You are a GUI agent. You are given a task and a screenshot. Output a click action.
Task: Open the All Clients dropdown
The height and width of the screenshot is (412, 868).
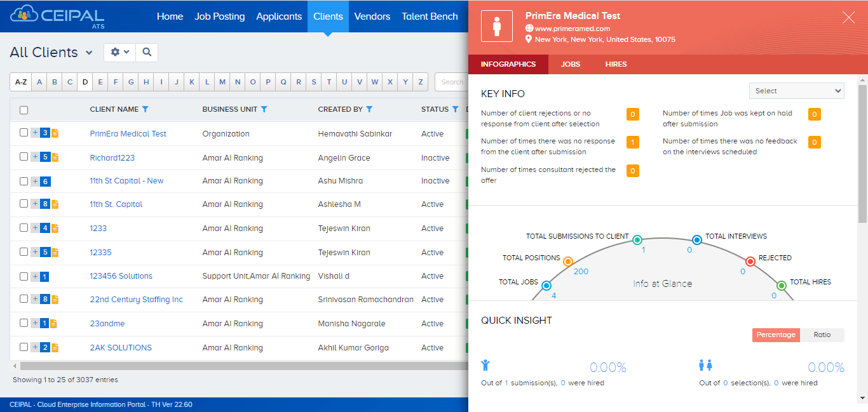coord(51,52)
